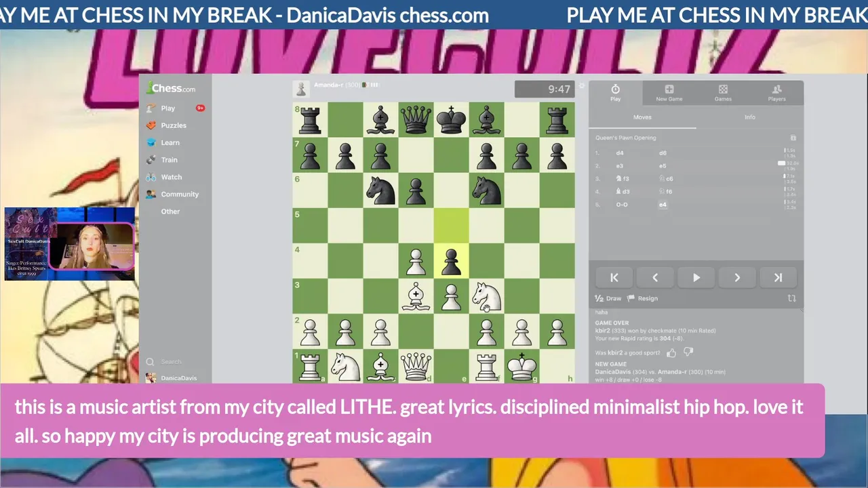The height and width of the screenshot is (488, 868).
Task: Open Community in the sidebar
Action: [x=179, y=195]
